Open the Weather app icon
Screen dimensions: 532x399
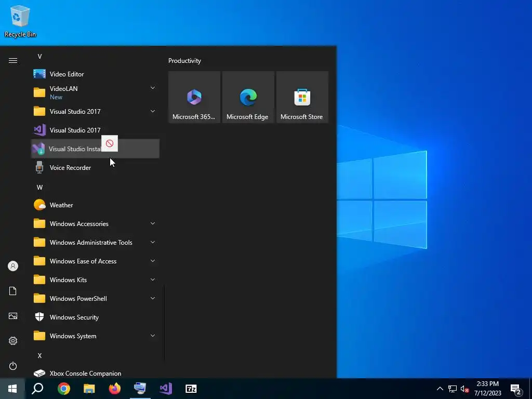[x=39, y=205]
